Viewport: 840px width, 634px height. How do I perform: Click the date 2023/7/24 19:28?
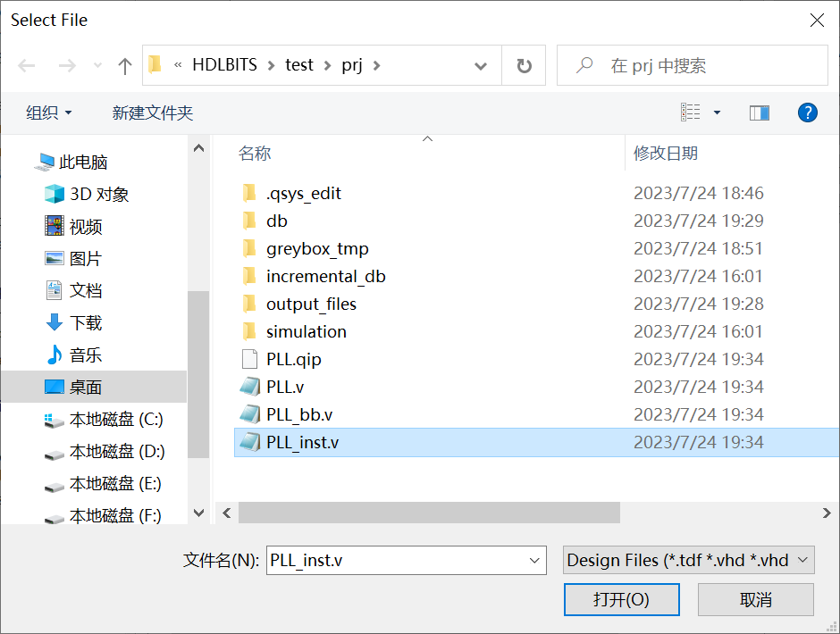[699, 304]
